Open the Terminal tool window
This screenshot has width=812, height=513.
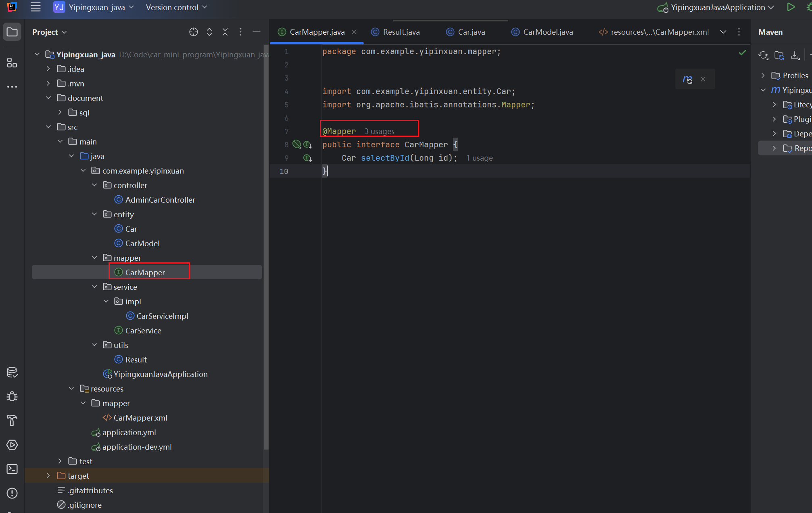pyautogui.click(x=12, y=469)
